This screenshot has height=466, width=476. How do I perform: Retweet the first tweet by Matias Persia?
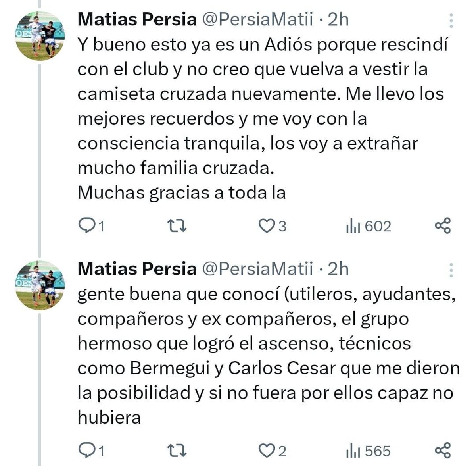(177, 226)
